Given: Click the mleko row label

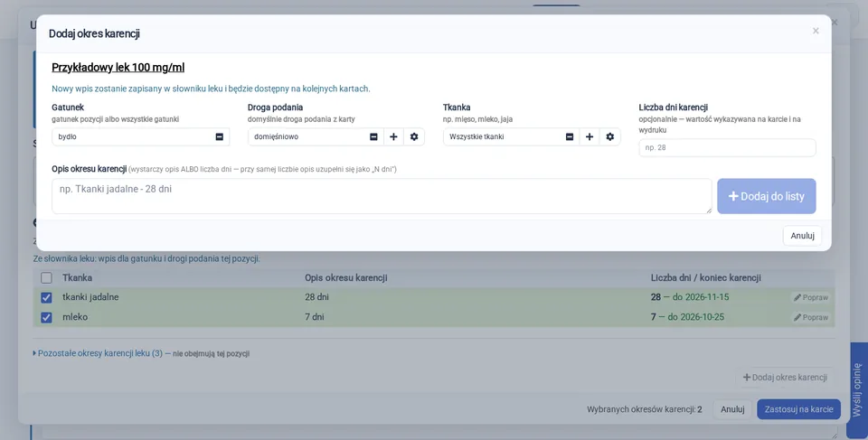Looking at the screenshot, I should pyautogui.click(x=75, y=317).
